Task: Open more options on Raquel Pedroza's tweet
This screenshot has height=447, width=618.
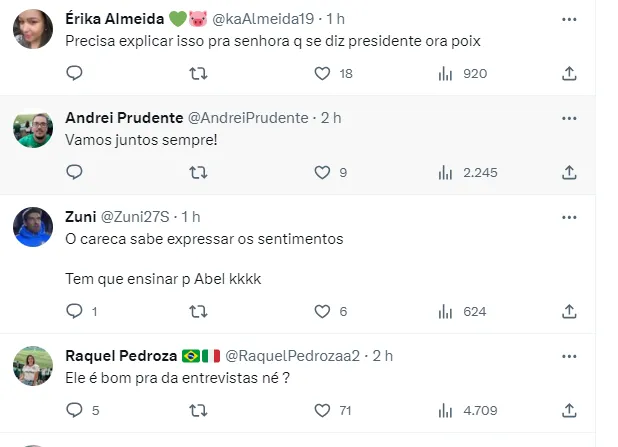Action: pyautogui.click(x=569, y=355)
